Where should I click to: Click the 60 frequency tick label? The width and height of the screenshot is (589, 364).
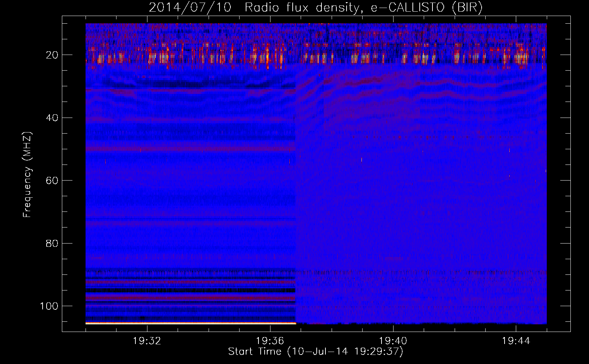pos(52,181)
